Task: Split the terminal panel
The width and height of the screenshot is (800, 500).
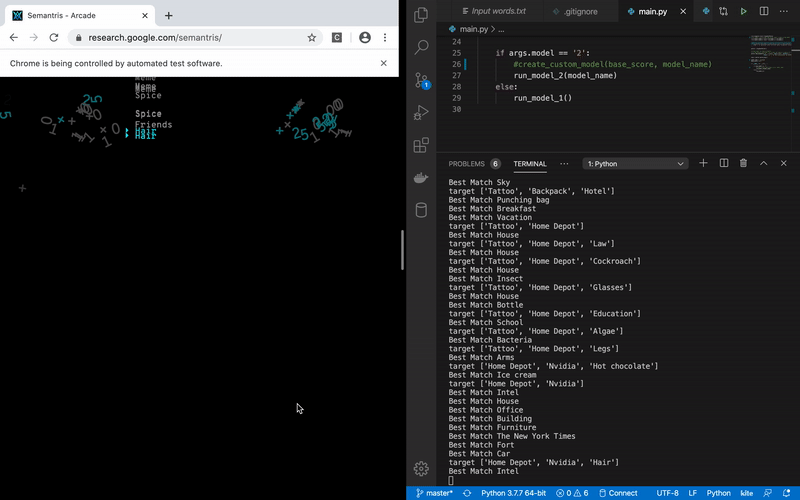Action: 723,163
